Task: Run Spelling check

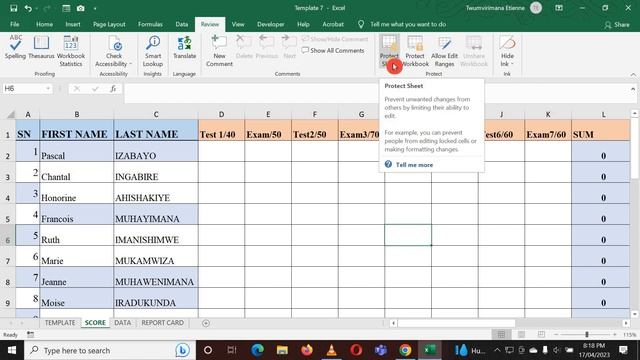Action: (15, 47)
